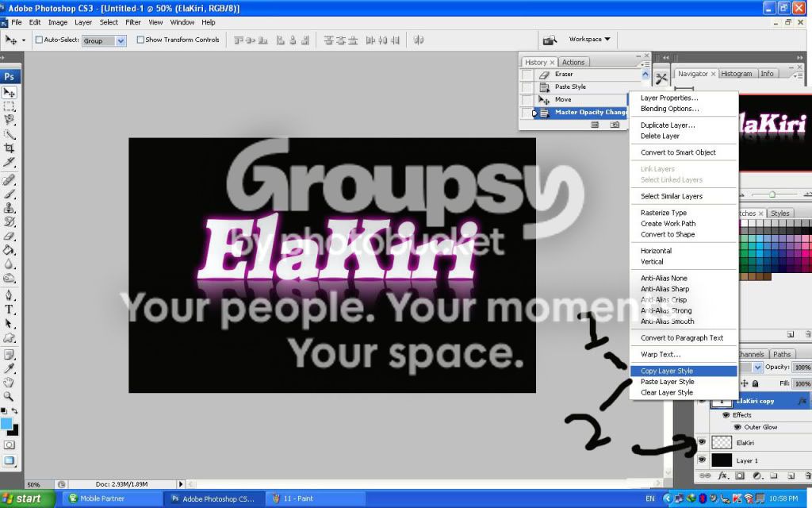Select the Slice tool
Viewport: 812px width, 508px height.
(10, 162)
